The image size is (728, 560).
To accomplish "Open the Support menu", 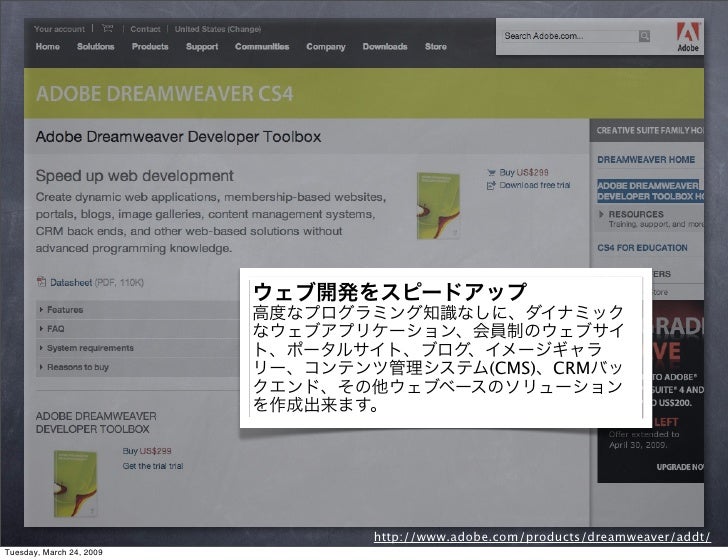I will pyautogui.click(x=202, y=46).
